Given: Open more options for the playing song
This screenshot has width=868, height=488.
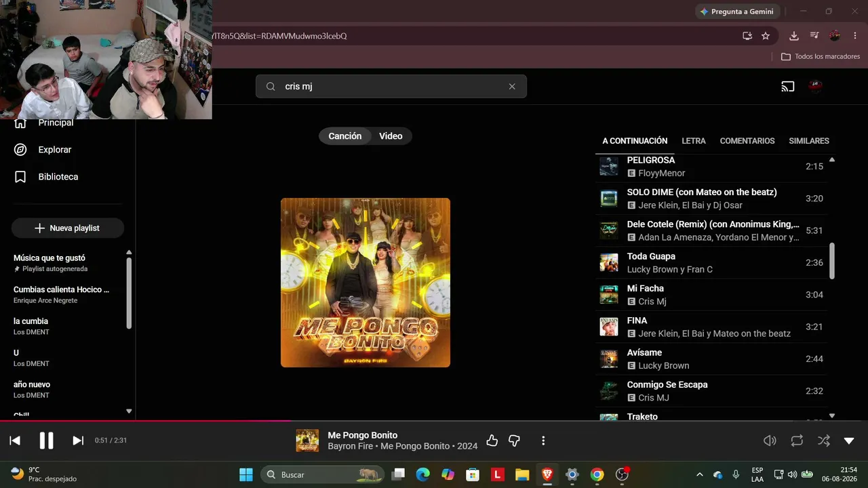Looking at the screenshot, I should [543, 441].
